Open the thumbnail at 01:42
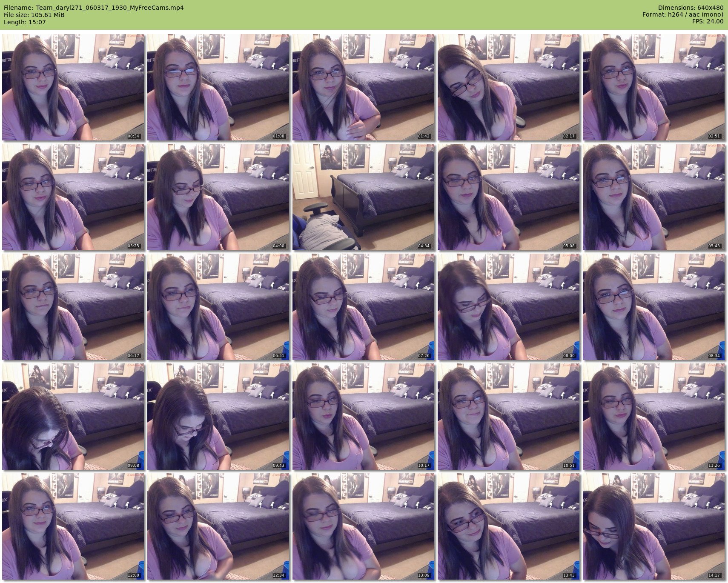The width and height of the screenshot is (728, 583). tap(364, 87)
